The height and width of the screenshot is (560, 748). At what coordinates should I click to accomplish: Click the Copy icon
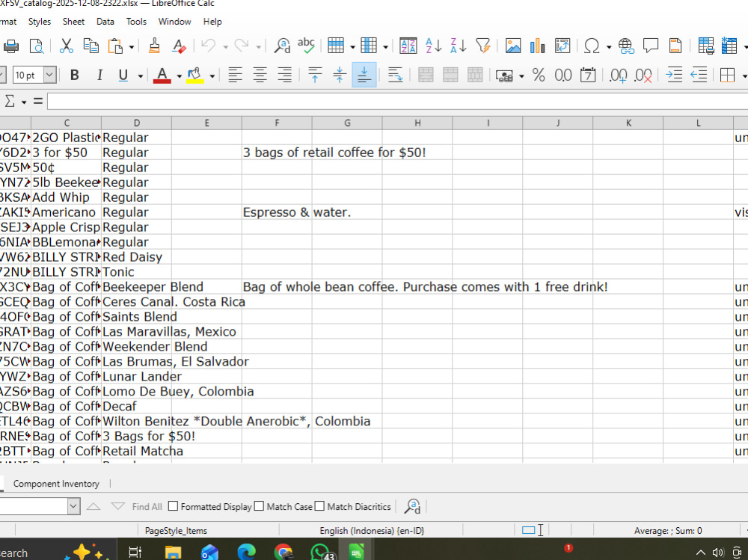[91, 46]
